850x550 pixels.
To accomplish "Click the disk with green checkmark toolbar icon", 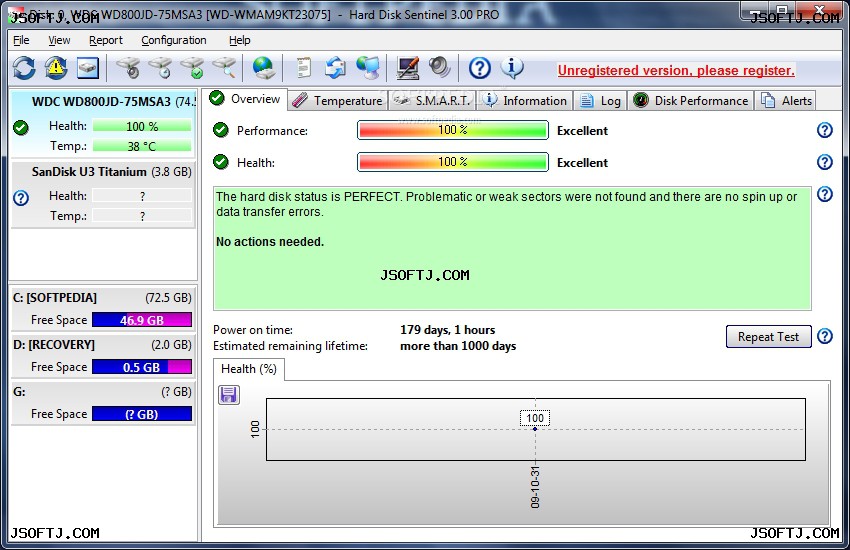I will point(192,68).
